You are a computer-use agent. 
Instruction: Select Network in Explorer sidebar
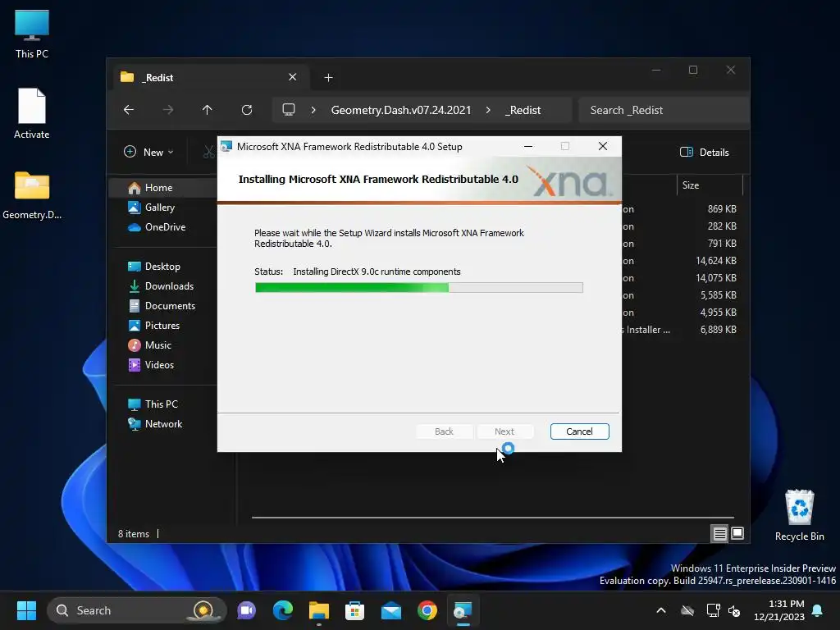pyautogui.click(x=163, y=424)
